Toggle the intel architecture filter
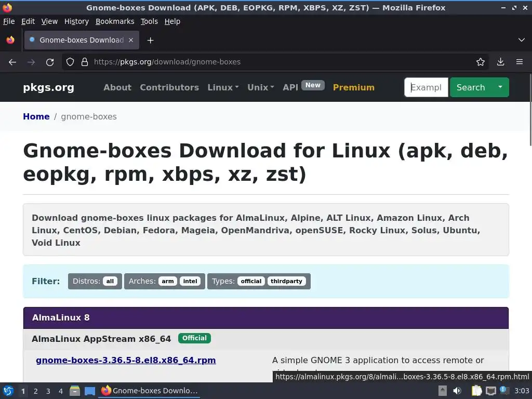The height and width of the screenshot is (399, 532). tap(190, 281)
